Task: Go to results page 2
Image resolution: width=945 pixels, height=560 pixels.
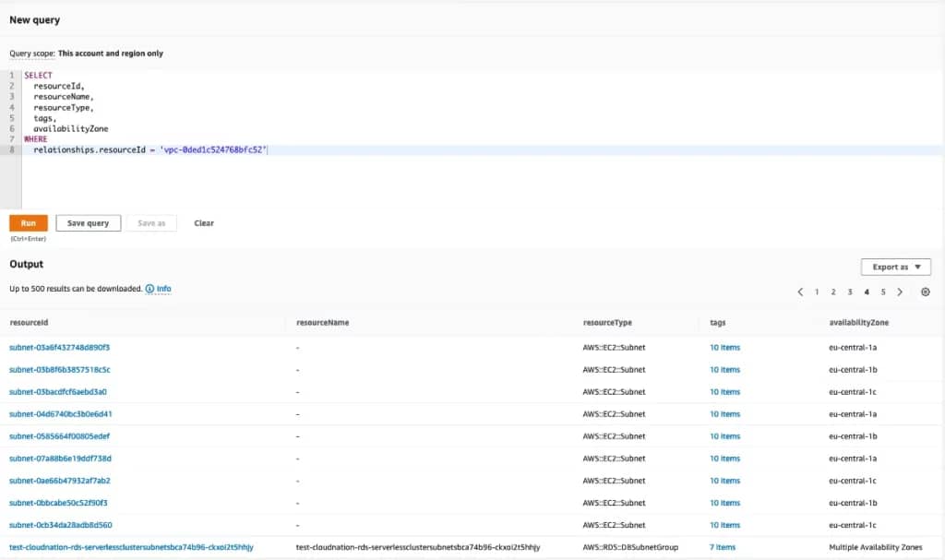Action: click(x=833, y=292)
